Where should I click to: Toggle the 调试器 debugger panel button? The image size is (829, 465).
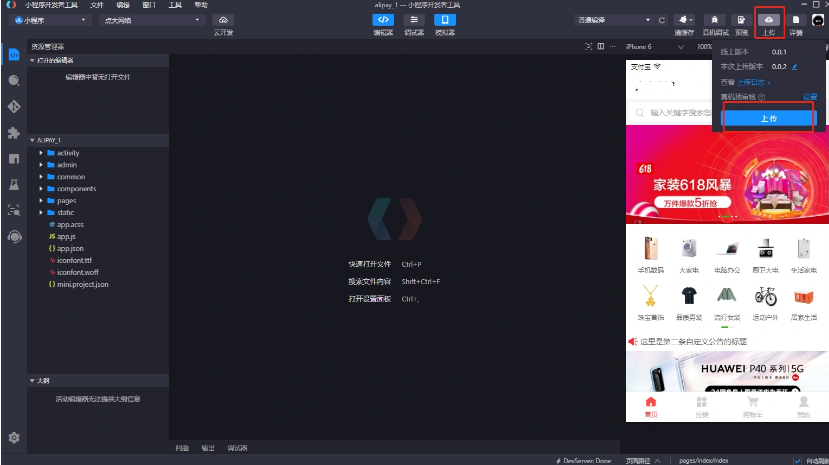pos(414,20)
